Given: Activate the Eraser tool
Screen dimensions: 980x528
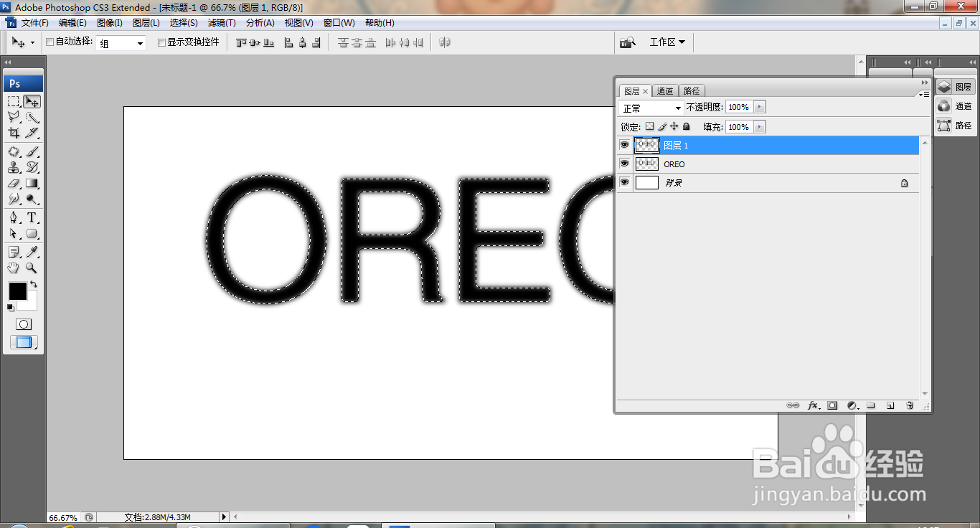Looking at the screenshot, I should (14, 184).
